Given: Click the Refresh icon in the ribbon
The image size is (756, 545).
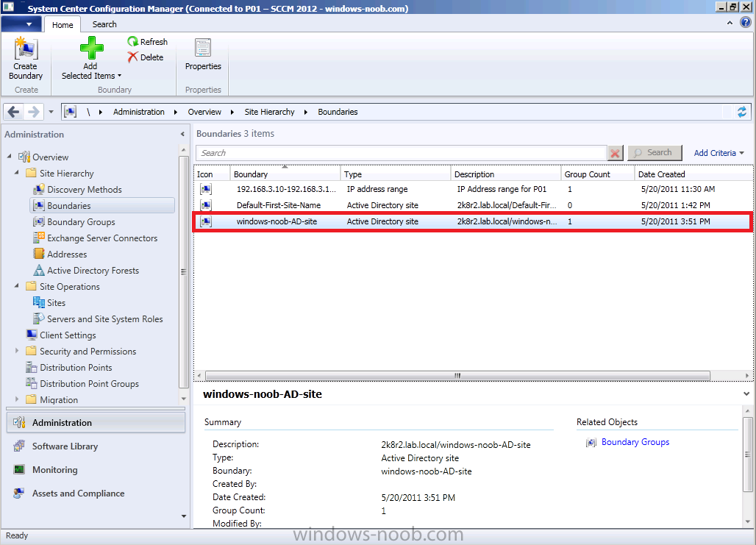Looking at the screenshot, I should (x=132, y=42).
